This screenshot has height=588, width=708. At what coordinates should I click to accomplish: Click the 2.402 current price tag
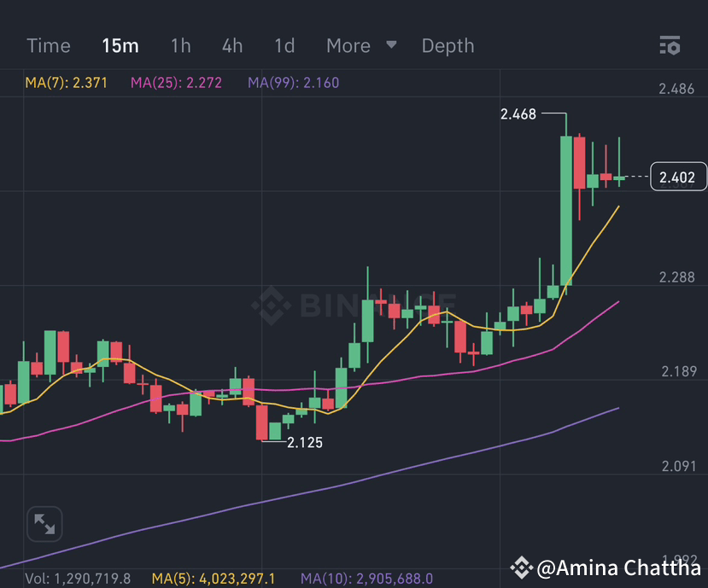tap(678, 176)
